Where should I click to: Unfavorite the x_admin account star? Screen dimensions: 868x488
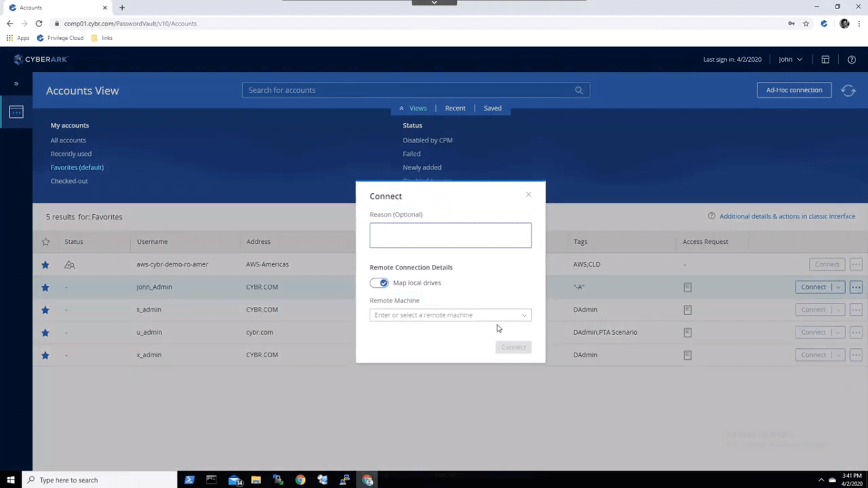click(x=44, y=355)
